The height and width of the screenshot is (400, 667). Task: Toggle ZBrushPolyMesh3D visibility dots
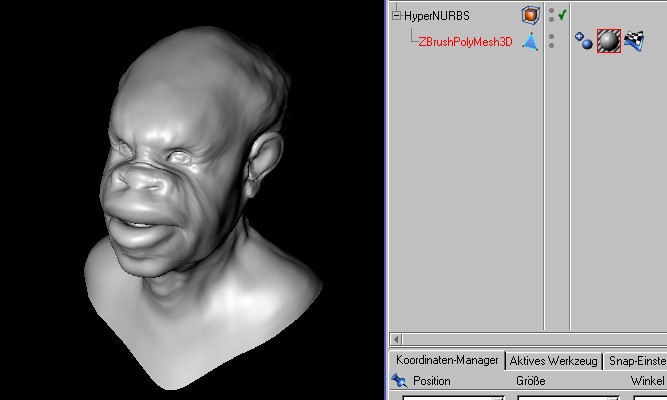[550, 41]
